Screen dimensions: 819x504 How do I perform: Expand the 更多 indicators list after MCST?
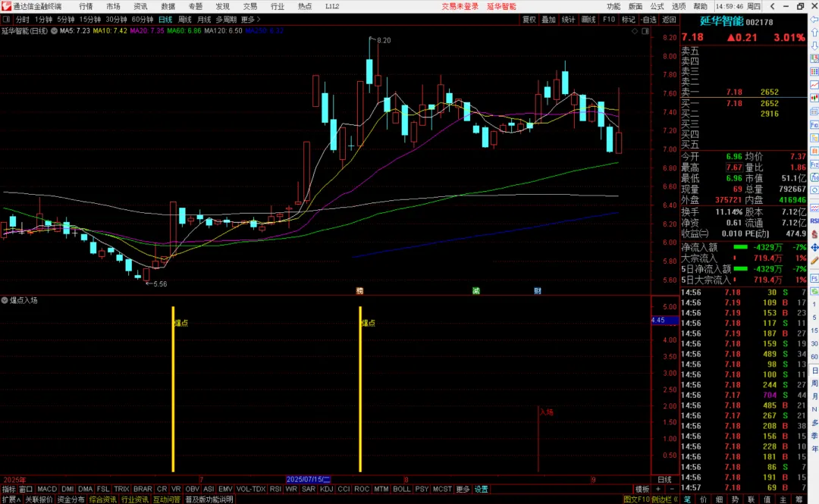pos(463,490)
